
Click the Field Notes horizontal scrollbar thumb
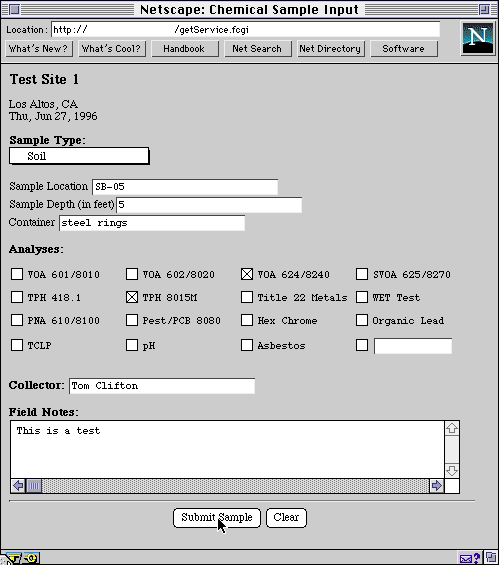34,486
